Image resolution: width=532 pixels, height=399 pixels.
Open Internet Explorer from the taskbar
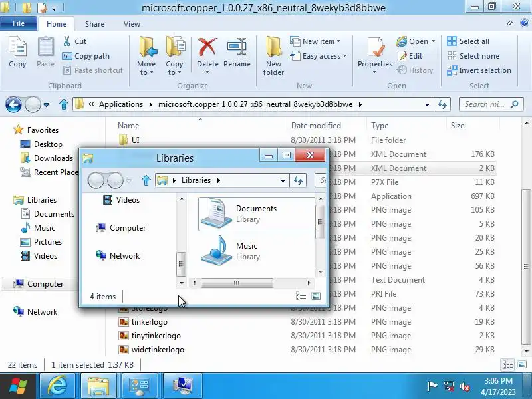click(57, 386)
